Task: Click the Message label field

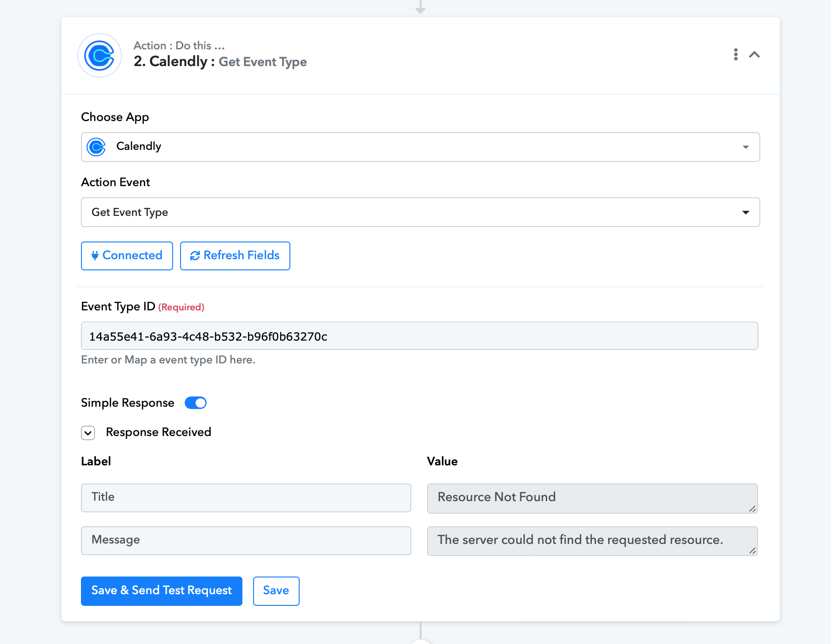Action: click(x=246, y=541)
